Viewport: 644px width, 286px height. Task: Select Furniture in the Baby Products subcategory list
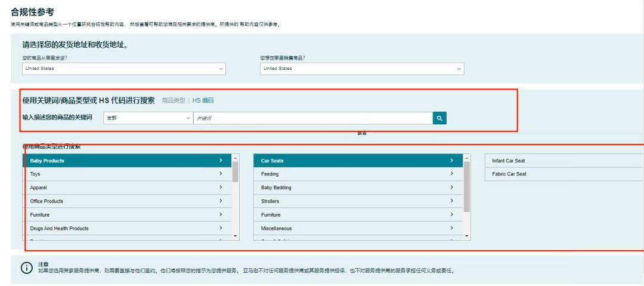click(x=358, y=215)
